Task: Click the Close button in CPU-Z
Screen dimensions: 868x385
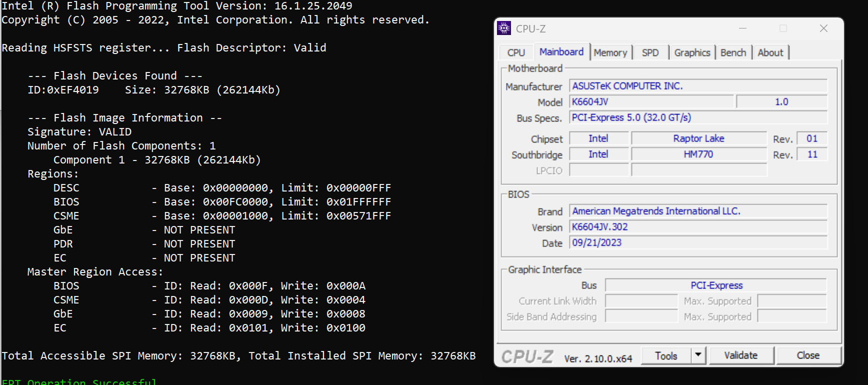Action: pos(808,355)
